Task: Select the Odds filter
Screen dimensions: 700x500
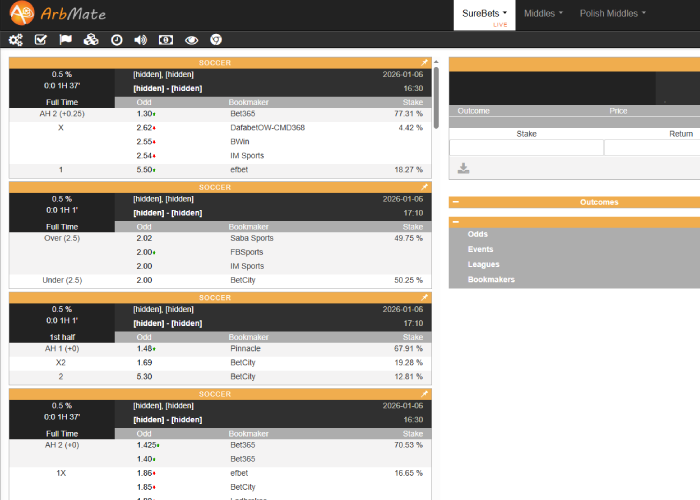Action: point(478,234)
